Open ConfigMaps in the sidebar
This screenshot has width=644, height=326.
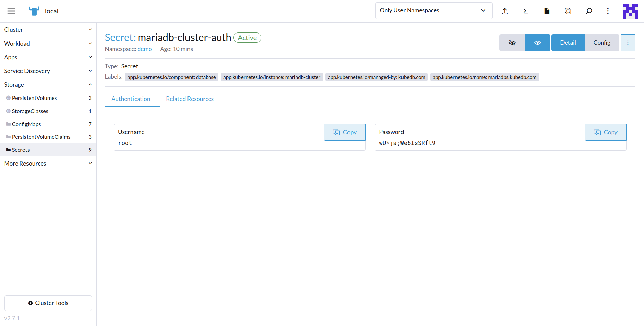[26, 124]
